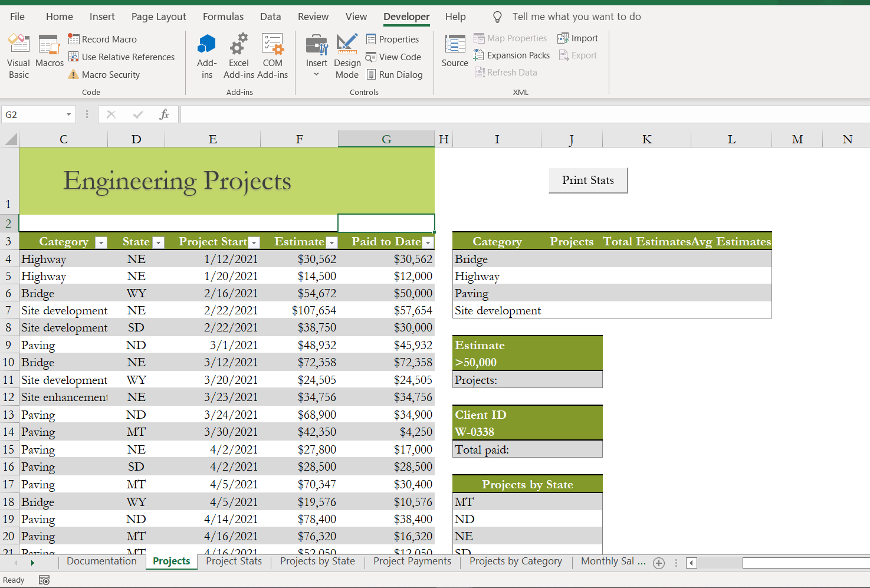Open COM Add-ins dialog
Image resolution: width=870 pixels, height=588 pixels.
[273, 56]
